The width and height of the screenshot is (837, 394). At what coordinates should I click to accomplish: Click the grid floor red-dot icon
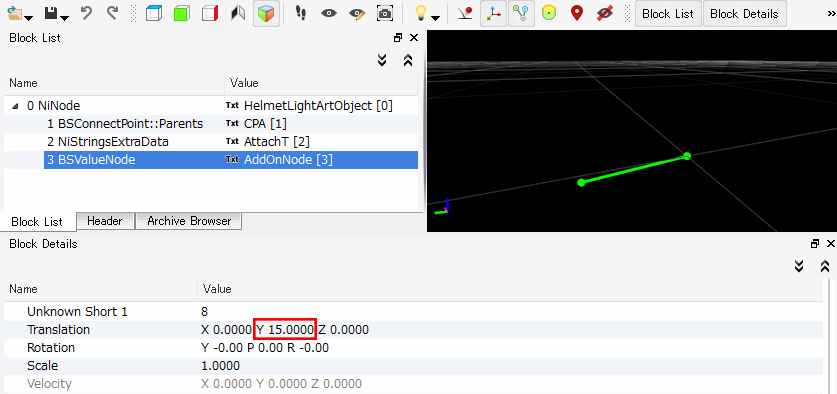(x=465, y=13)
